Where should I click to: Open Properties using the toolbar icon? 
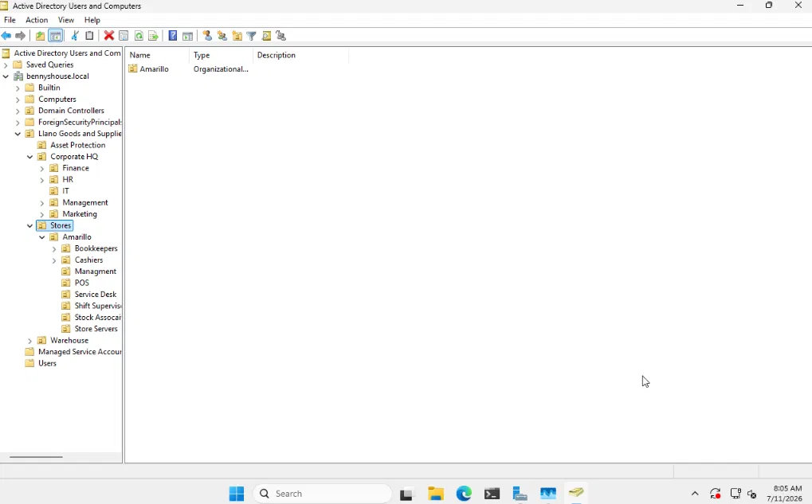click(124, 36)
